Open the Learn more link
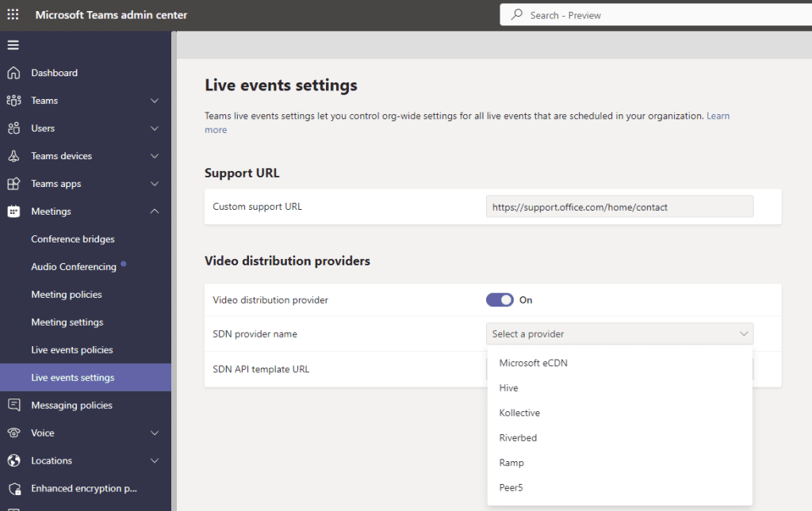Viewport: 812px width, 511px height. [718, 116]
